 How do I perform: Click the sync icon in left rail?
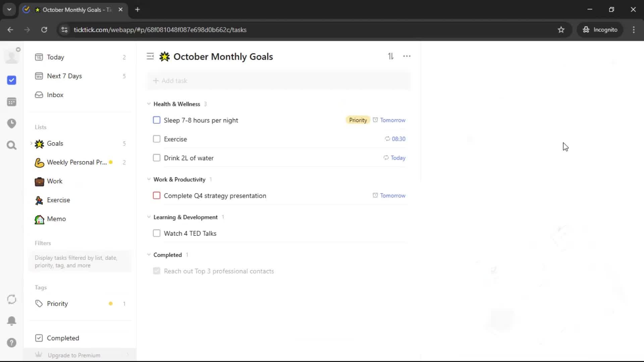tap(12, 299)
